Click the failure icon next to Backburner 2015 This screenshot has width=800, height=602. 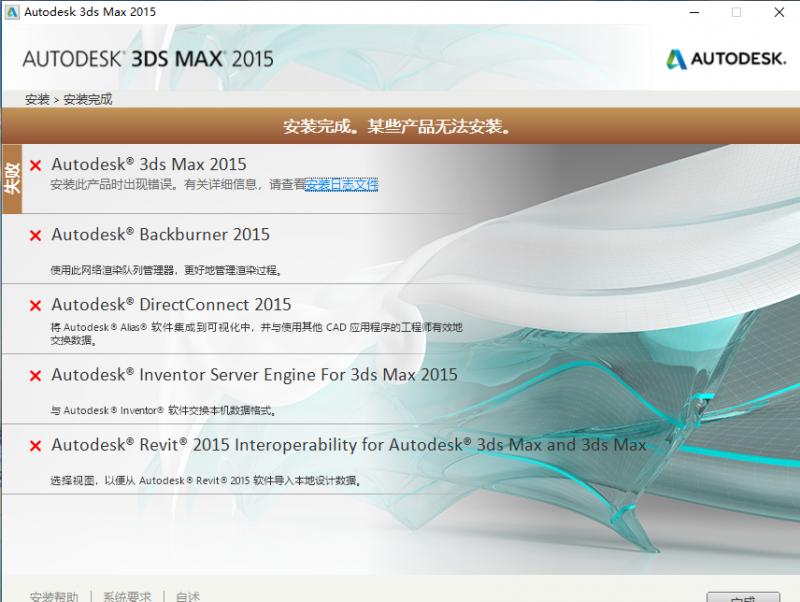[35, 236]
